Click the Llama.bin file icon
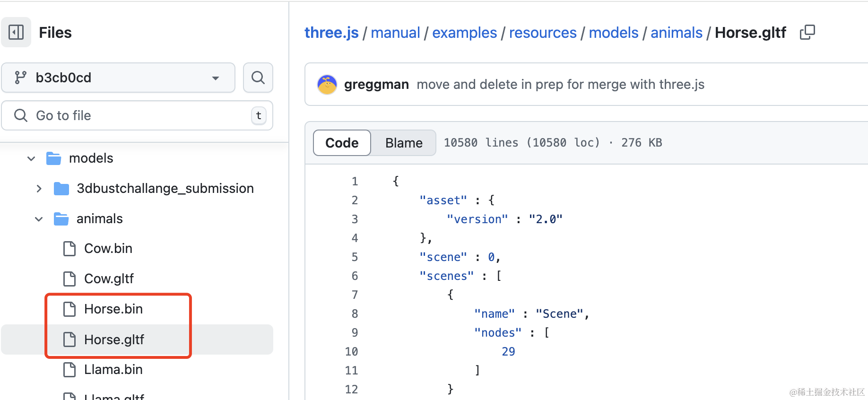868x400 pixels. (69, 370)
